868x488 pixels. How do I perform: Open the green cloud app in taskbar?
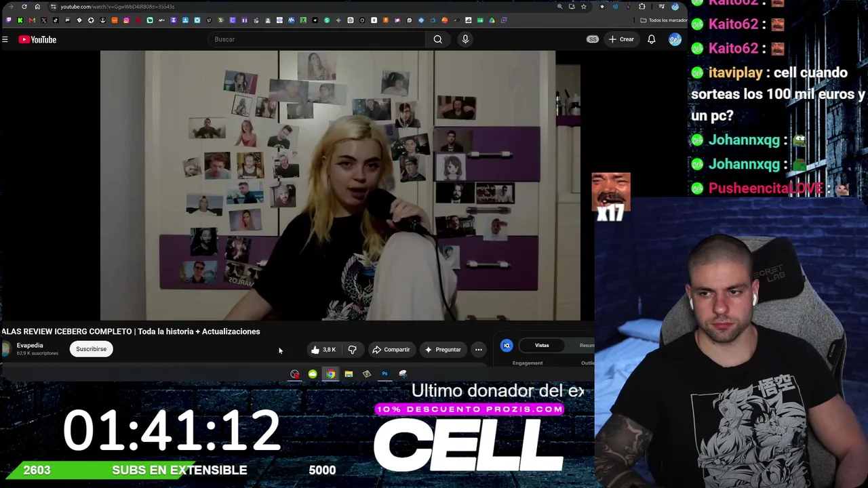pos(313,373)
